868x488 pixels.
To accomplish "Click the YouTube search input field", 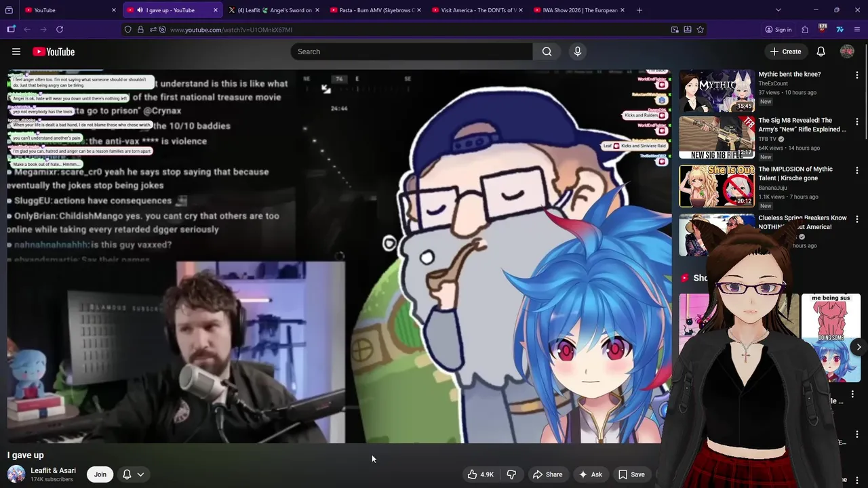I will [x=412, y=52].
